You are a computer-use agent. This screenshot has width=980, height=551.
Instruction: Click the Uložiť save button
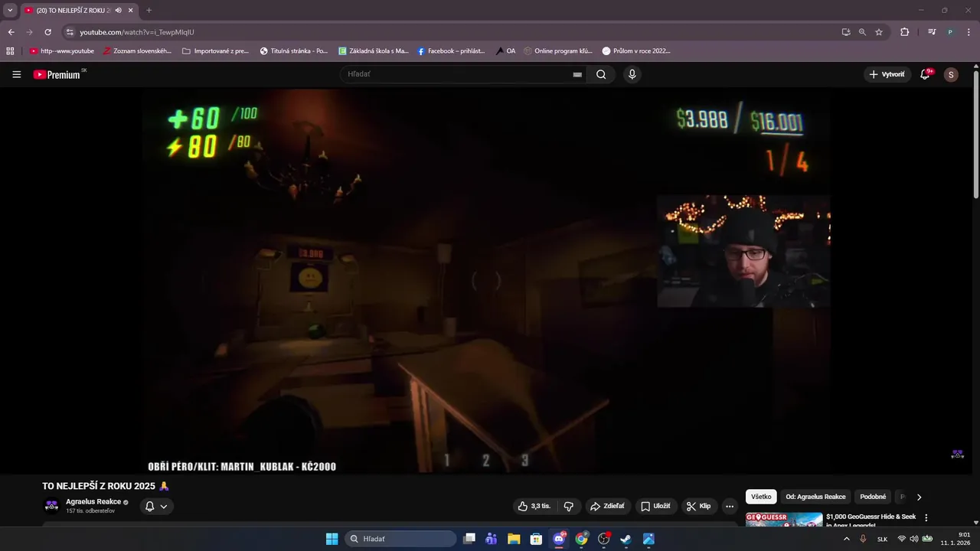point(655,506)
